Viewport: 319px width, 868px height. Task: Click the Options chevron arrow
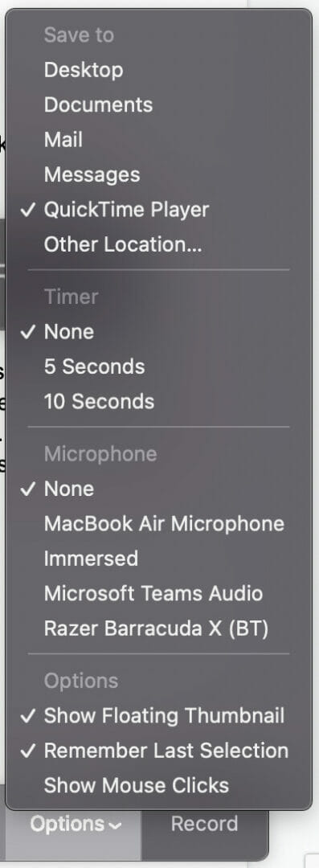(115, 826)
